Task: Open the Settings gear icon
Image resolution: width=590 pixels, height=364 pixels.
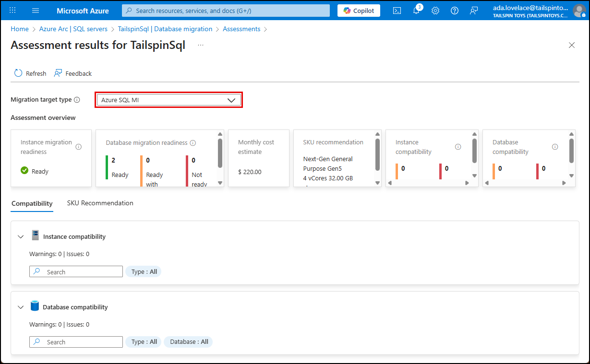Action: (x=435, y=10)
